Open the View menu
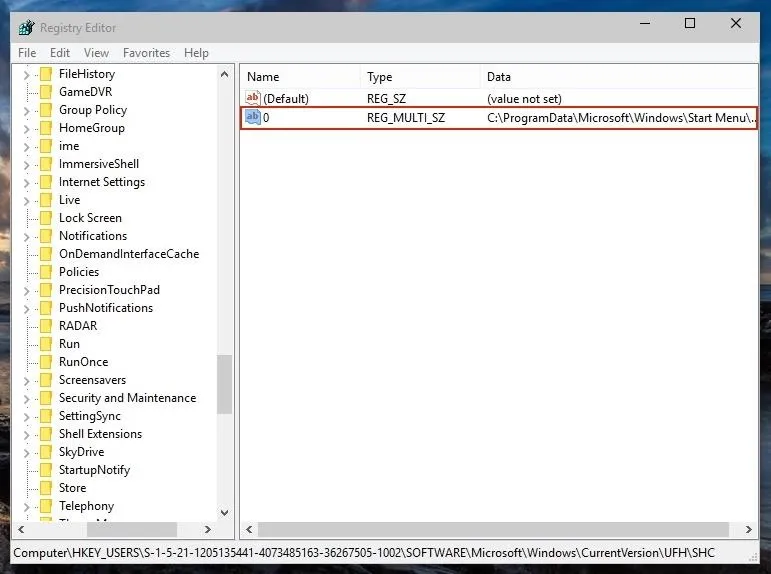This screenshot has height=574, width=771. pyautogui.click(x=96, y=53)
